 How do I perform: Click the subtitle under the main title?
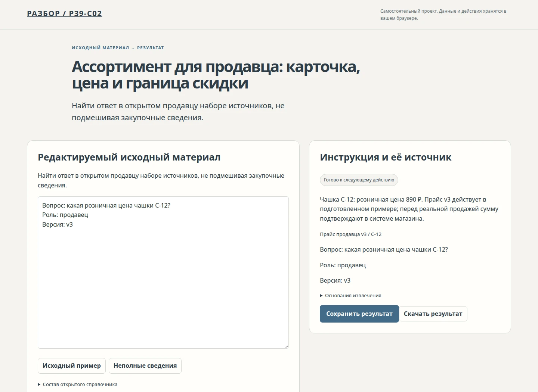click(178, 112)
